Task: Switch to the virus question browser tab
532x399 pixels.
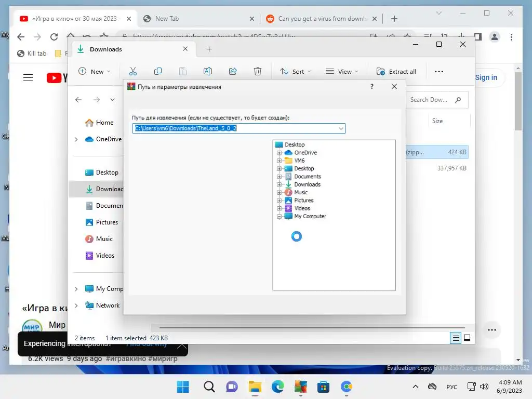Action: (x=321, y=19)
